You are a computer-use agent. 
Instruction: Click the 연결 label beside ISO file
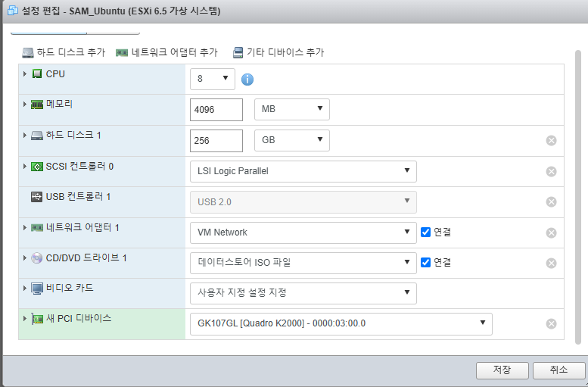click(442, 262)
